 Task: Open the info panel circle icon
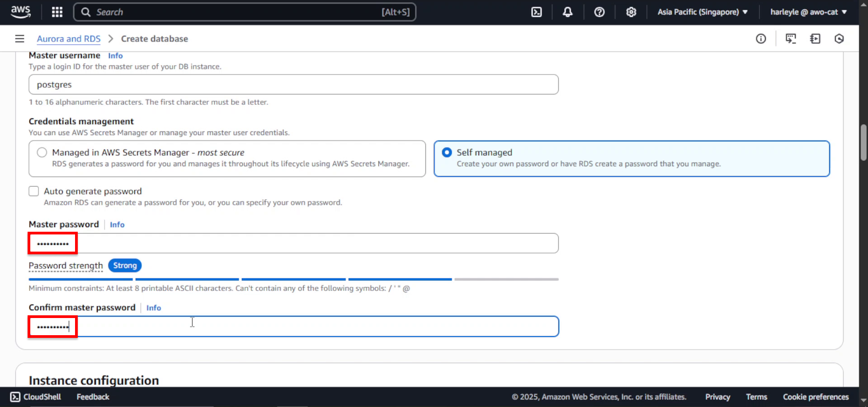[761, 39]
